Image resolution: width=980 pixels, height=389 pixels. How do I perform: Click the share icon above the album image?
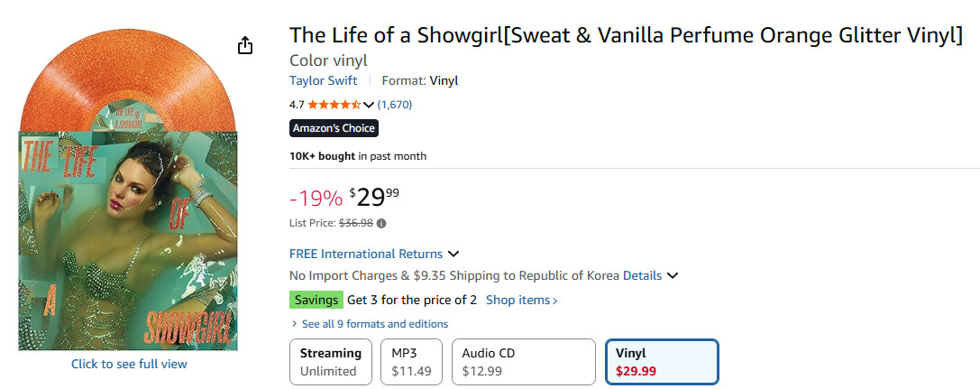[245, 46]
